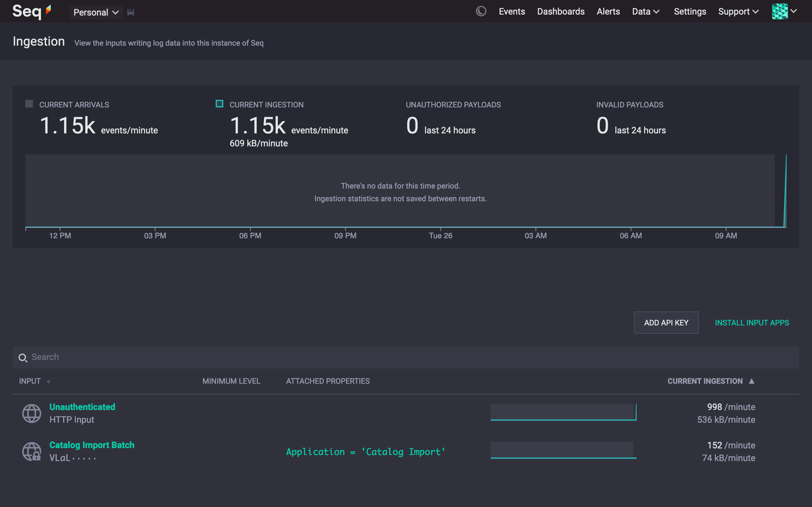
Task: Click the ingestion search input field
Action: pos(406,357)
